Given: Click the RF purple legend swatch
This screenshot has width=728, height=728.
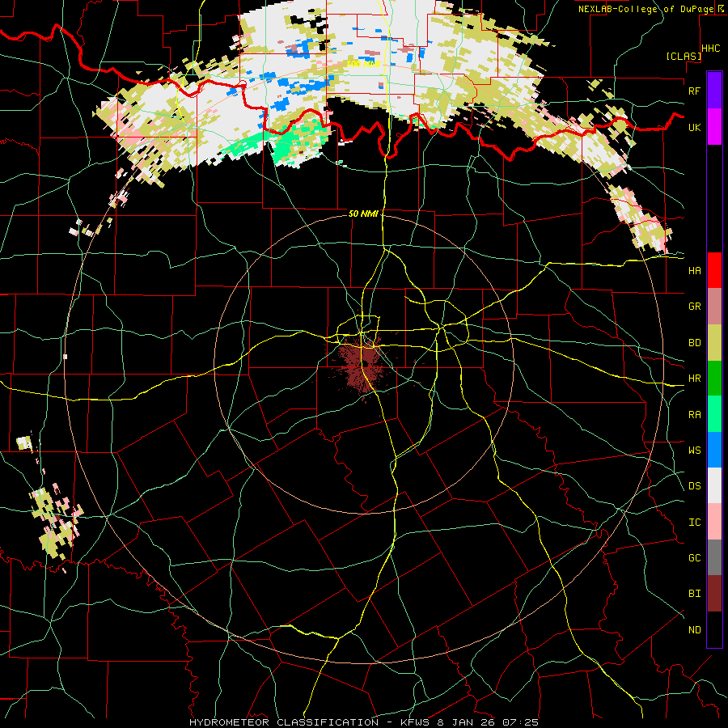Looking at the screenshot, I should pyautogui.click(x=714, y=91).
